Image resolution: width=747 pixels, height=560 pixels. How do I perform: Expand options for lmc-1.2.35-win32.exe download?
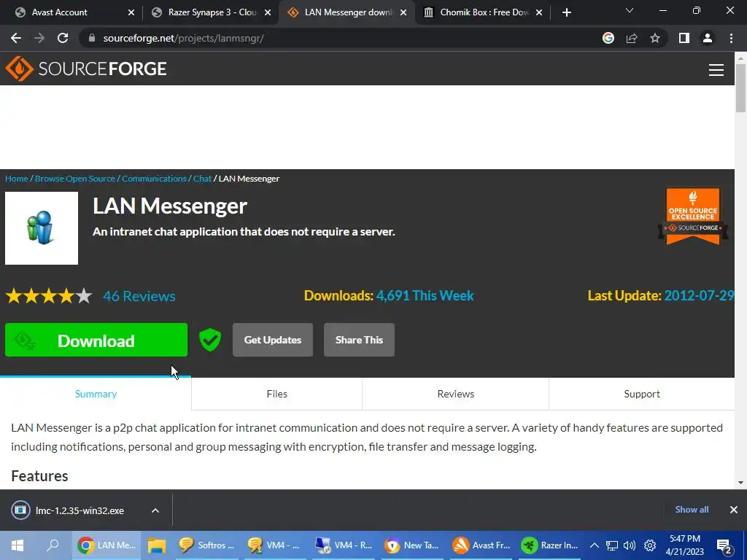point(155,510)
